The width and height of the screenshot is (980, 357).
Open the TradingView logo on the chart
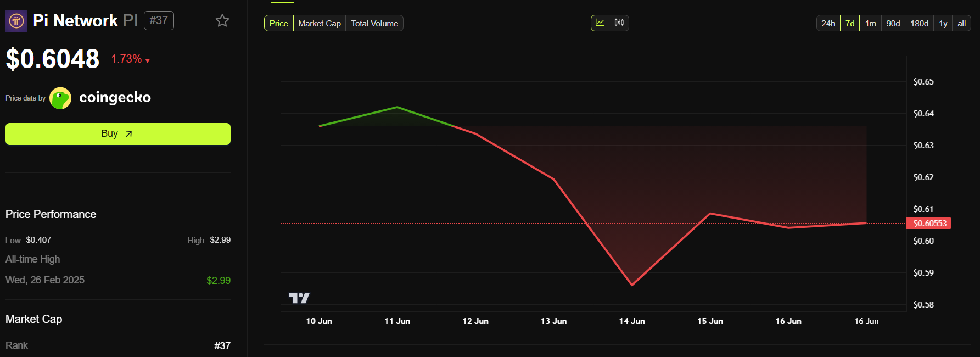pos(299,298)
